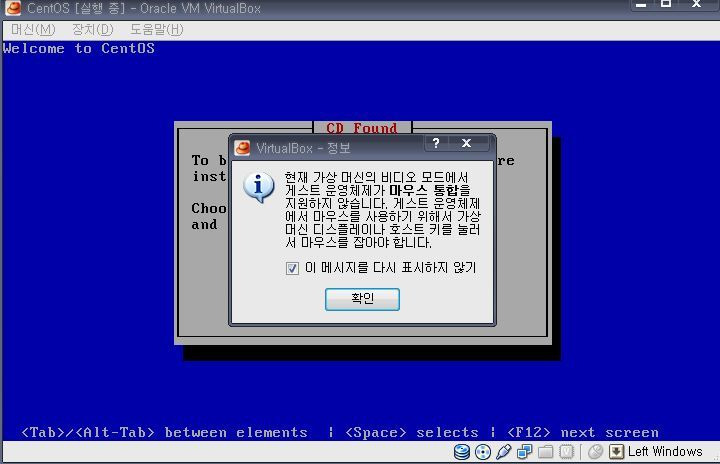Click the host key arrow icon
Image resolution: width=720 pixels, height=464 pixels.
(616, 452)
